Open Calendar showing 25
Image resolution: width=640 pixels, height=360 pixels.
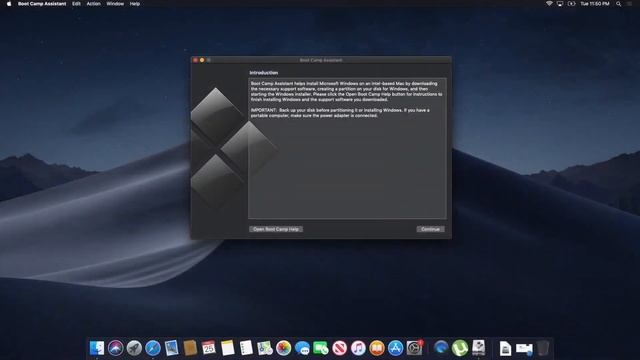pyautogui.click(x=209, y=348)
